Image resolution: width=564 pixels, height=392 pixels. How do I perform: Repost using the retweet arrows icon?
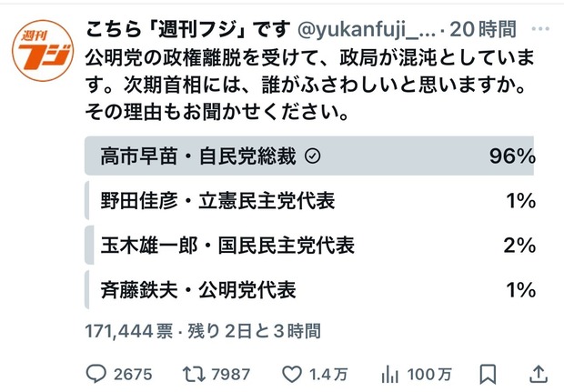click(194, 375)
